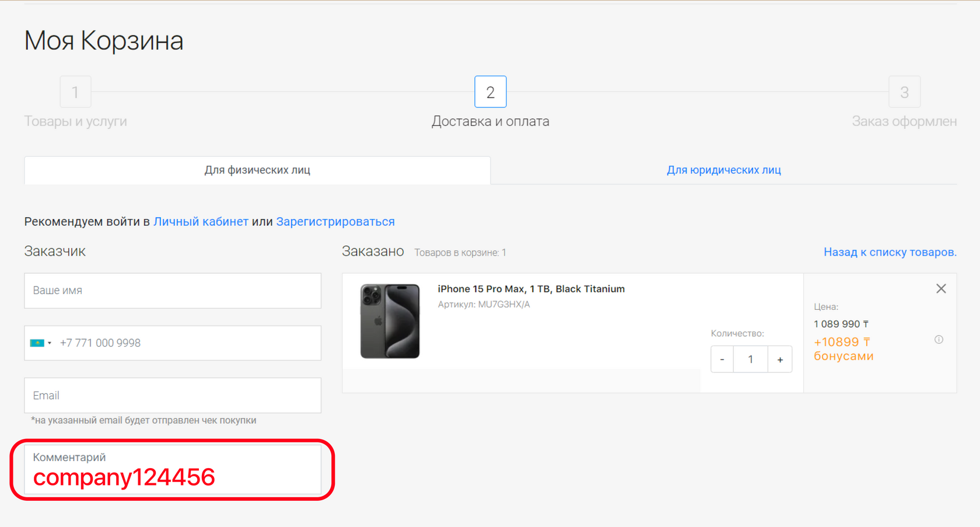
Task: Open the Личный кабинет link
Action: pos(201,222)
